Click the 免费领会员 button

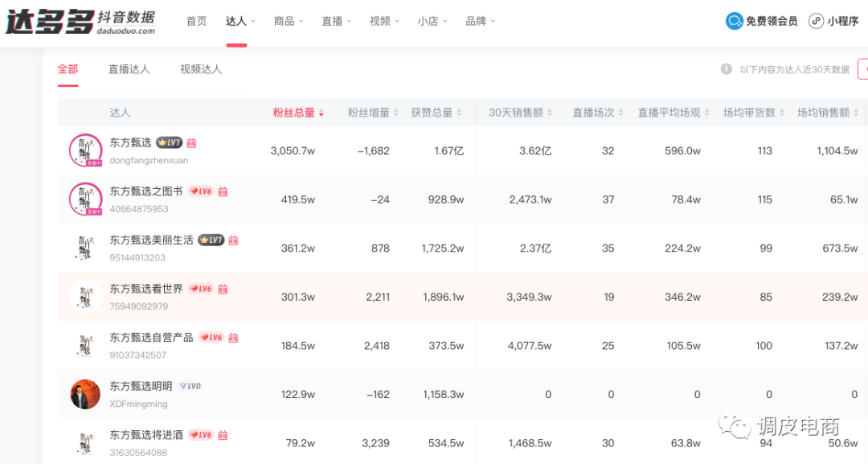[762, 21]
